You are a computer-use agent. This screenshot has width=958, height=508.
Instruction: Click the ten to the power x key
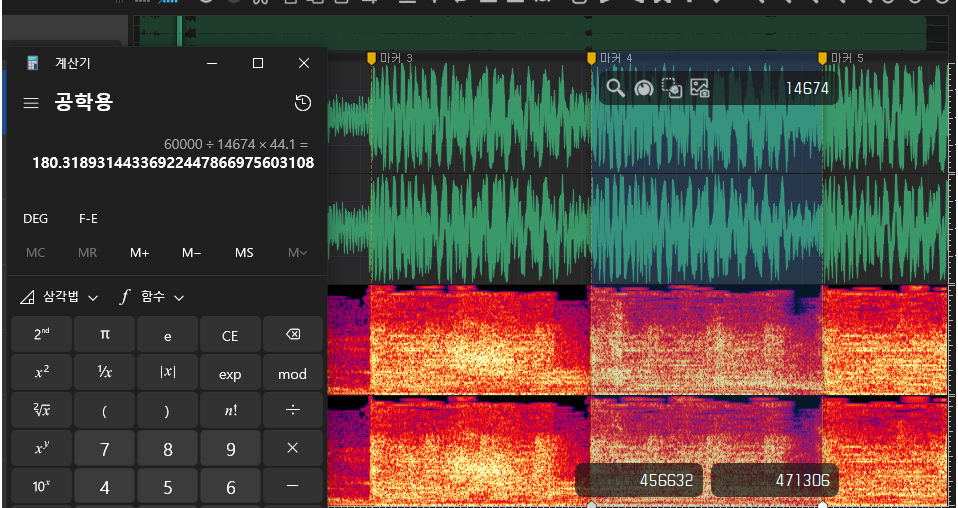(x=42, y=487)
